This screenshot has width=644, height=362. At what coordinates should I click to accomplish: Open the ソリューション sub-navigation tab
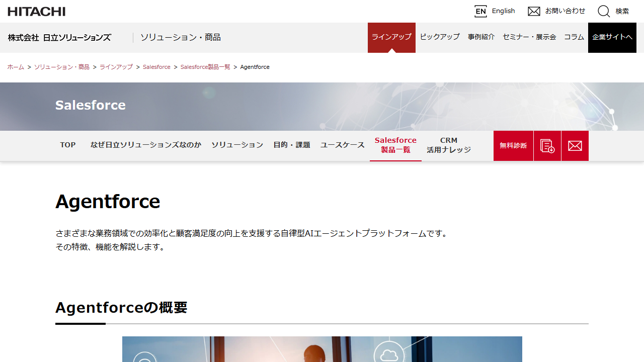tap(237, 145)
